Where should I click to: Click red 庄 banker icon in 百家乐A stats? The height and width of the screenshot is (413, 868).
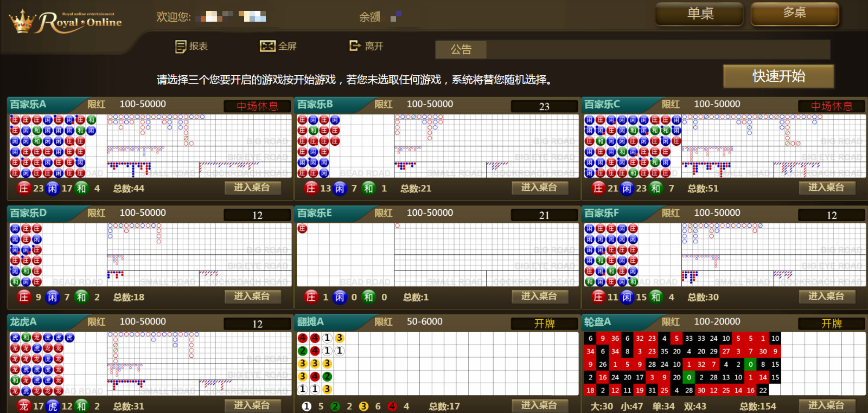[23, 188]
